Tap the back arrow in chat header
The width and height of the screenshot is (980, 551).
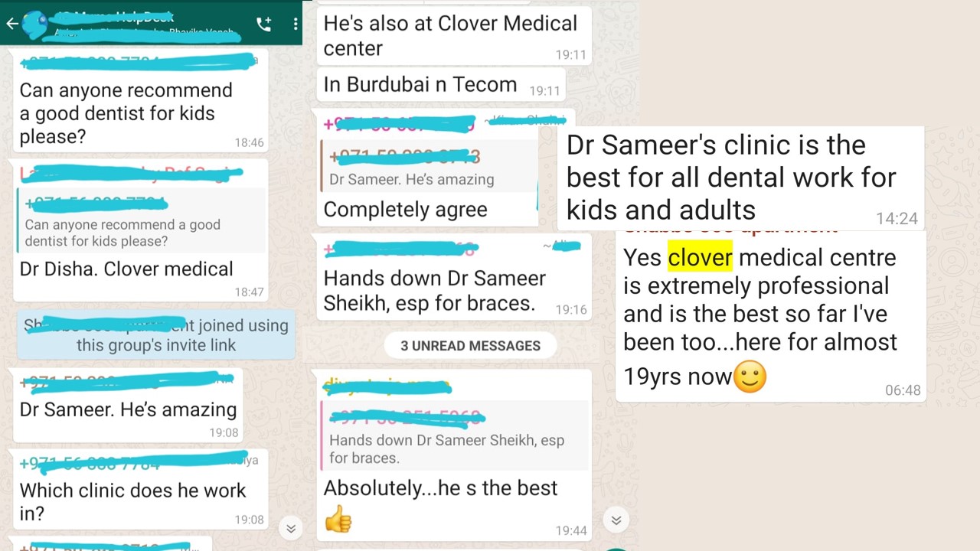(x=11, y=23)
